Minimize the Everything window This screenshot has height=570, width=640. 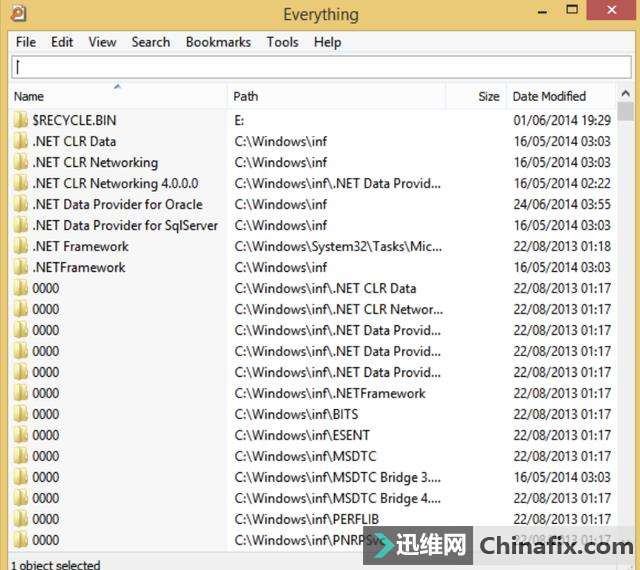[542, 11]
